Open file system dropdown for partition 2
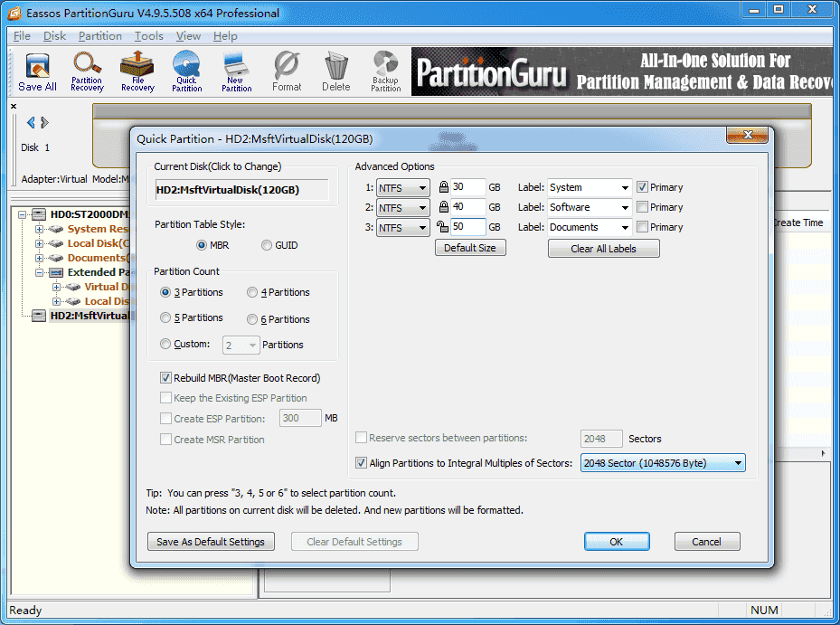This screenshot has width=840, height=625. [x=403, y=208]
